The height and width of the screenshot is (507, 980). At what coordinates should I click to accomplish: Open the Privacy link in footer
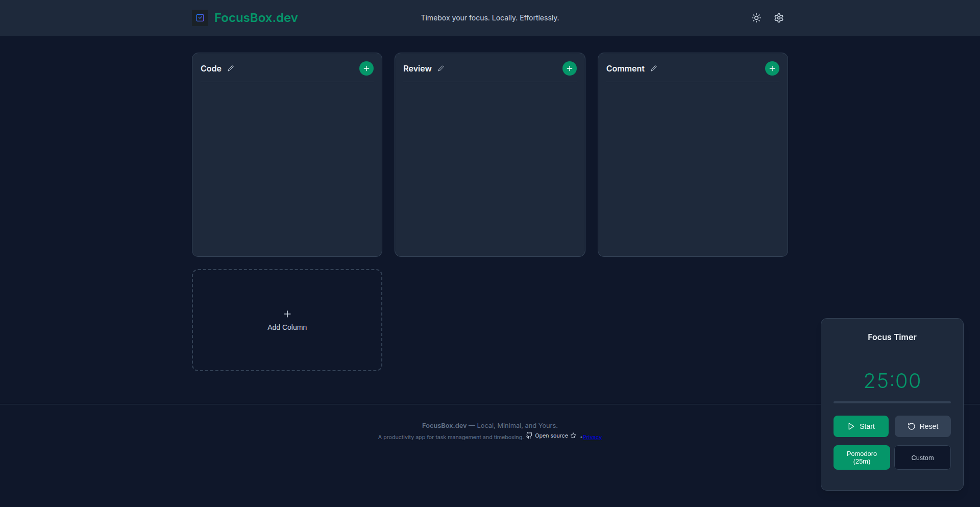point(592,437)
